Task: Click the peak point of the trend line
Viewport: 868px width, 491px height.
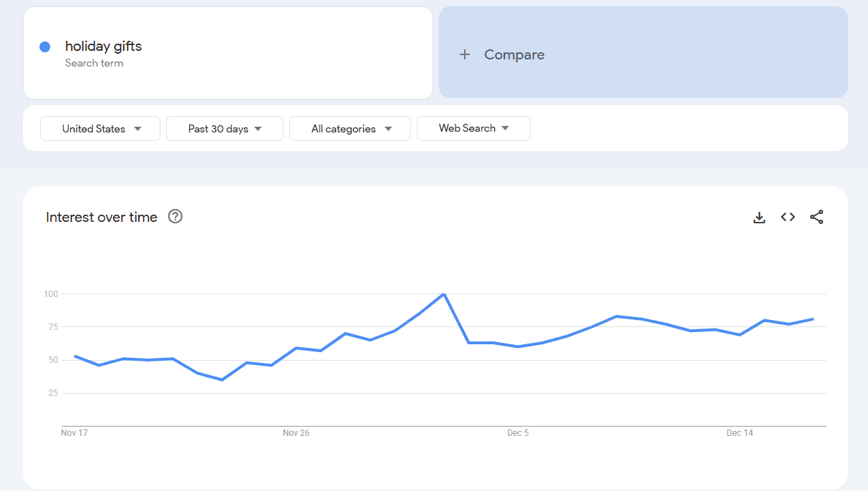Action: (x=443, y=293)
